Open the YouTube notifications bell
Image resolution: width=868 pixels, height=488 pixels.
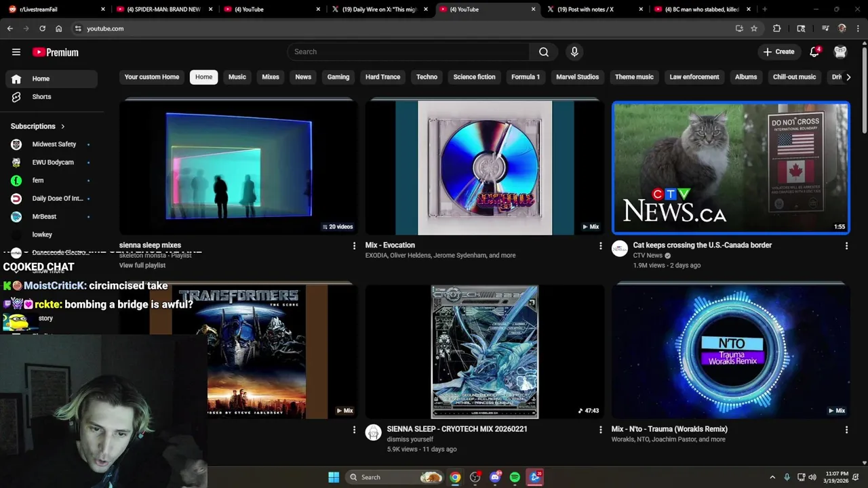(815, 52)
